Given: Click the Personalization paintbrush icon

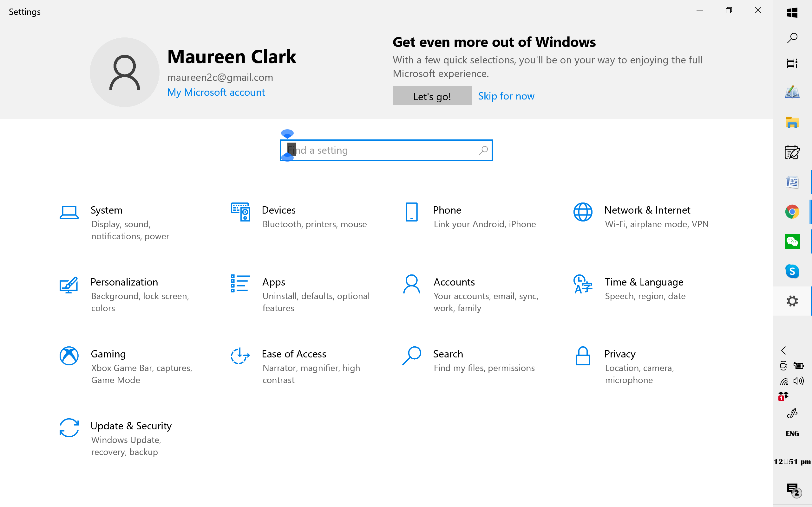Looking at the screenshot, I should point(69,285).
